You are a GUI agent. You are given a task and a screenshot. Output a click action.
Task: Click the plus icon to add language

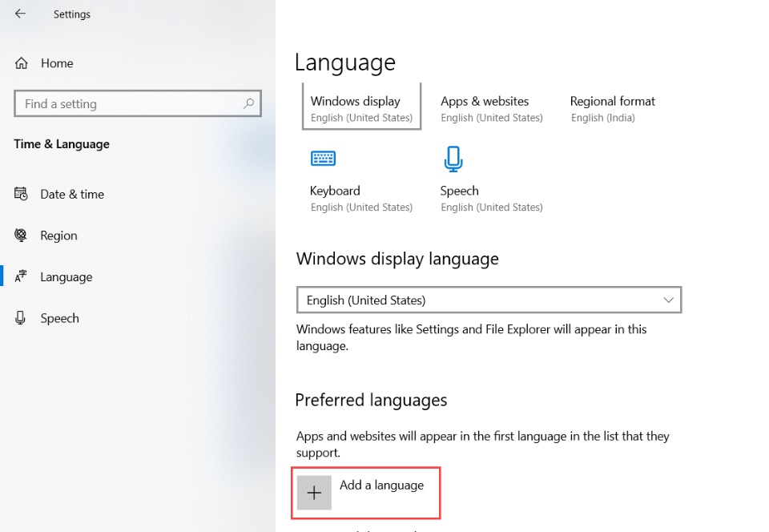314,493
